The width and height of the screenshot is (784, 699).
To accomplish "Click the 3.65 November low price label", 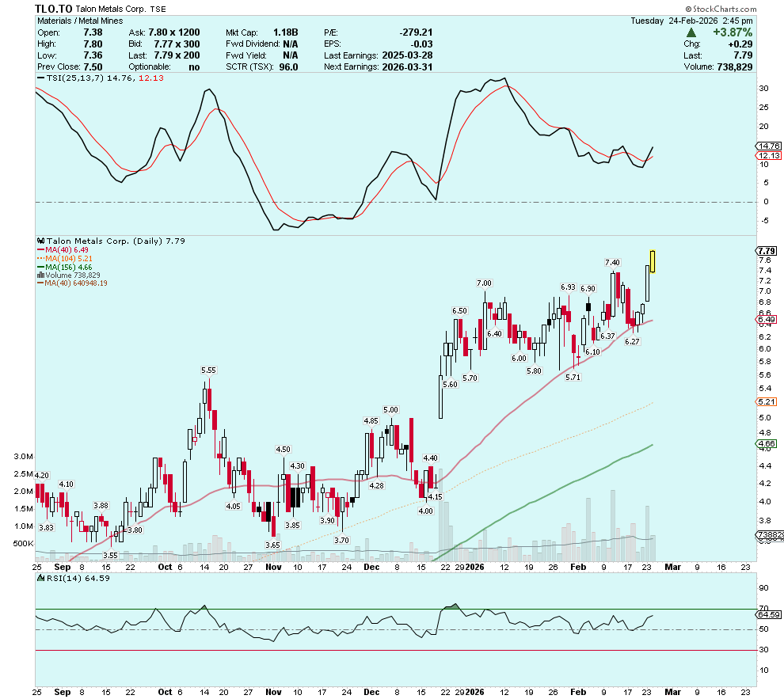I will pos(272,545).
